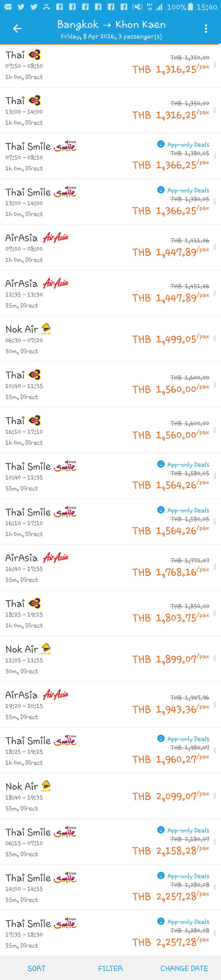This screenshot has height=980, width=221.
Task: Expand details handle on AirAsia 16:40 flight
Action: [x=215, y=567]
